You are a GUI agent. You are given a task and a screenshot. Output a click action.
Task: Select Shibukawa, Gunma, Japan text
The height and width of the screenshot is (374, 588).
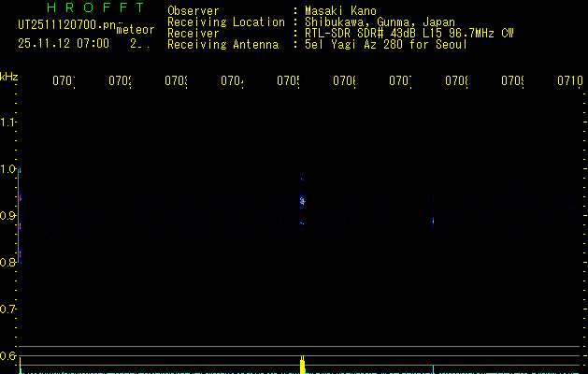pos(380,22)
